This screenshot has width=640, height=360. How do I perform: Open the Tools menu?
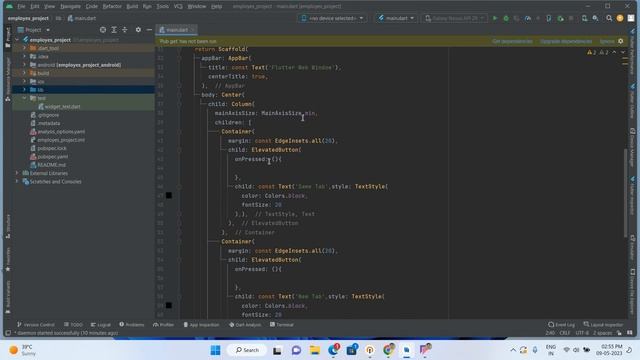click(x=162, y=7)
